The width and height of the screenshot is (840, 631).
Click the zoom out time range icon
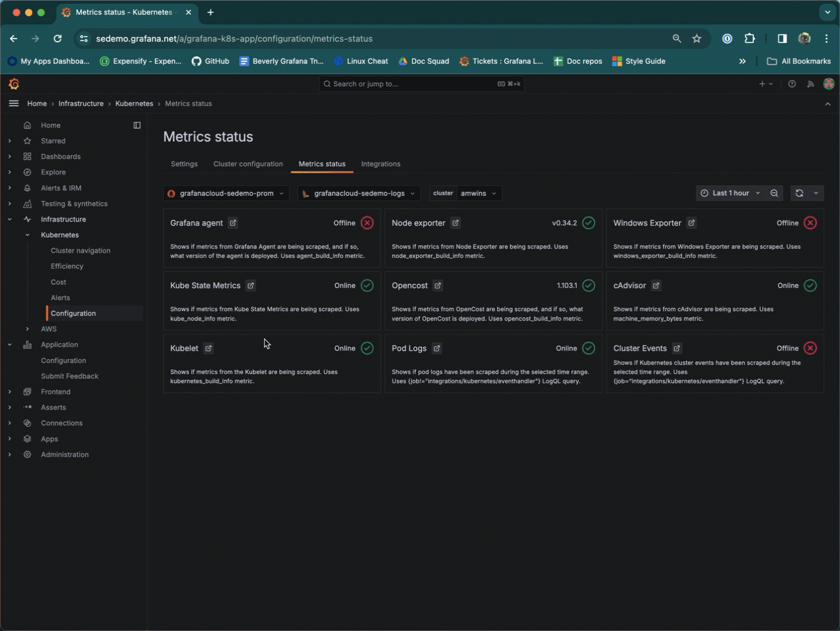point(774,193)
